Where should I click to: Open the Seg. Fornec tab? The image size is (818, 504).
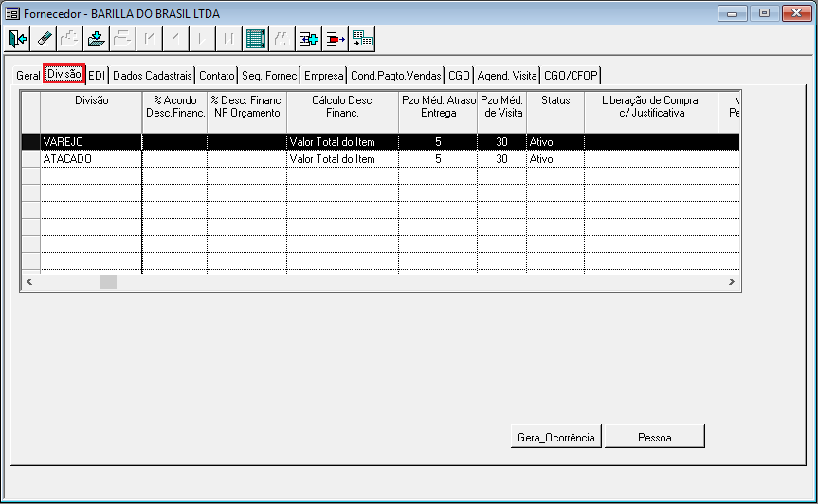coord(269,76)
